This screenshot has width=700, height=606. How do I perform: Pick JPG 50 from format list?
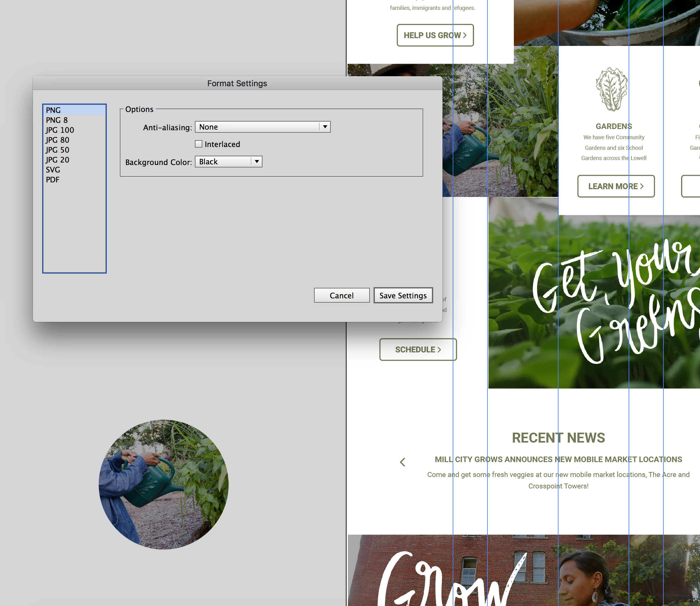pos(57,150)
